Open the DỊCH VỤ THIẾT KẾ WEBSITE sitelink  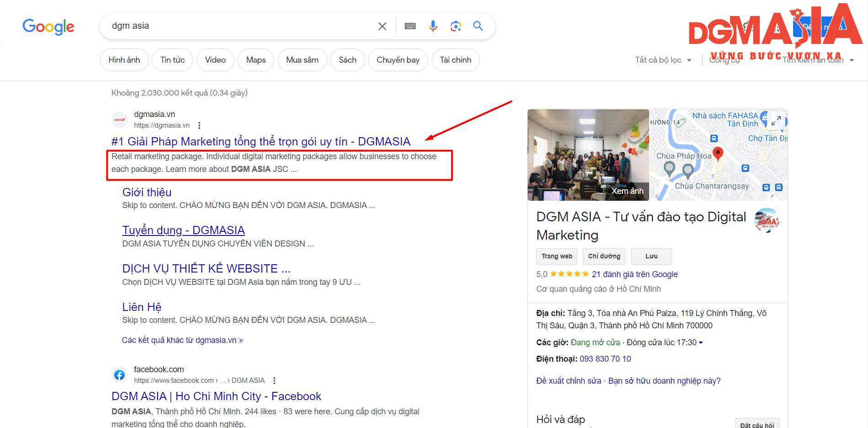206,268
